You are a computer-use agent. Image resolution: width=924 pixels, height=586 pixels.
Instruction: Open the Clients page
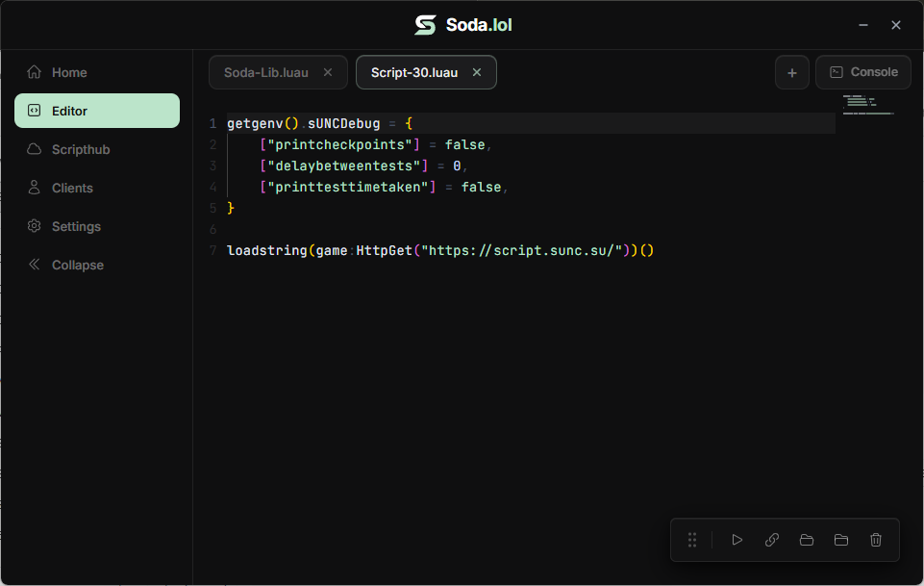[97, 188]
